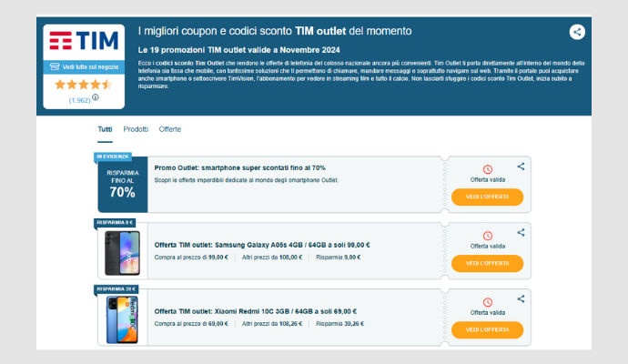Screen dimensions: 628x364
Task: Click the rating count (1.962)
Action: pos(80,100)
